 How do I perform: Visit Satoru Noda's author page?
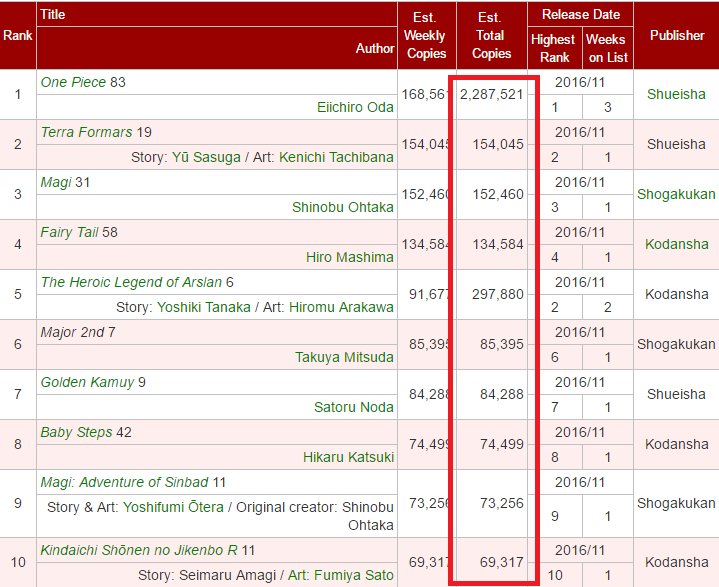354,407
